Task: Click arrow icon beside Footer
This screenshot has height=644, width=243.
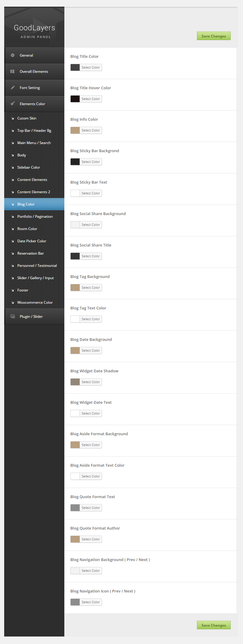Action: [13, 290]
